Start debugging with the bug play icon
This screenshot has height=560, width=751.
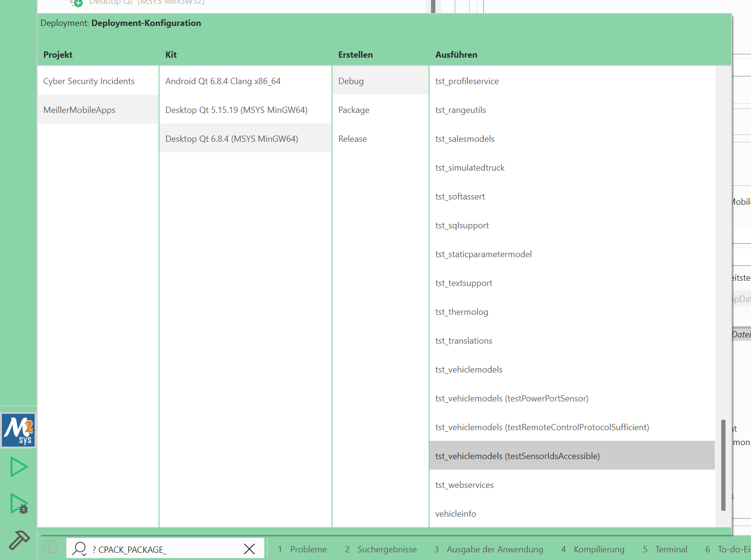[x=19, y=504]
